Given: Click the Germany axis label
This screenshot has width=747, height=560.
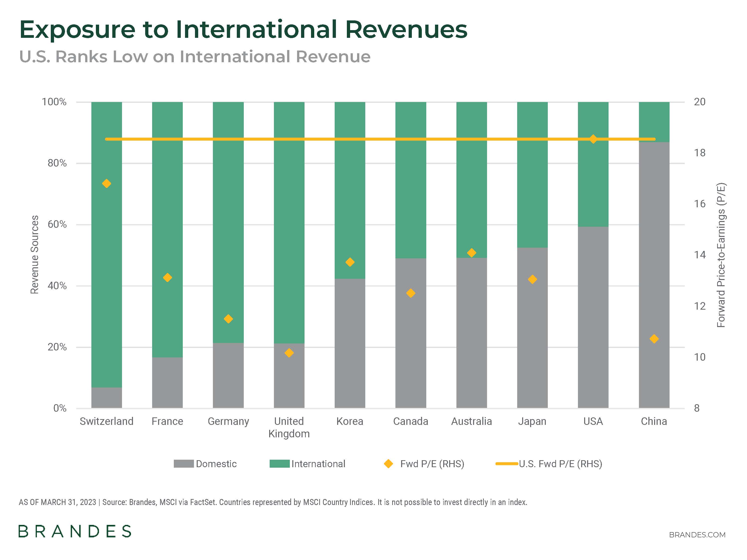Looking at the screenshot, I should click(228, 422).
